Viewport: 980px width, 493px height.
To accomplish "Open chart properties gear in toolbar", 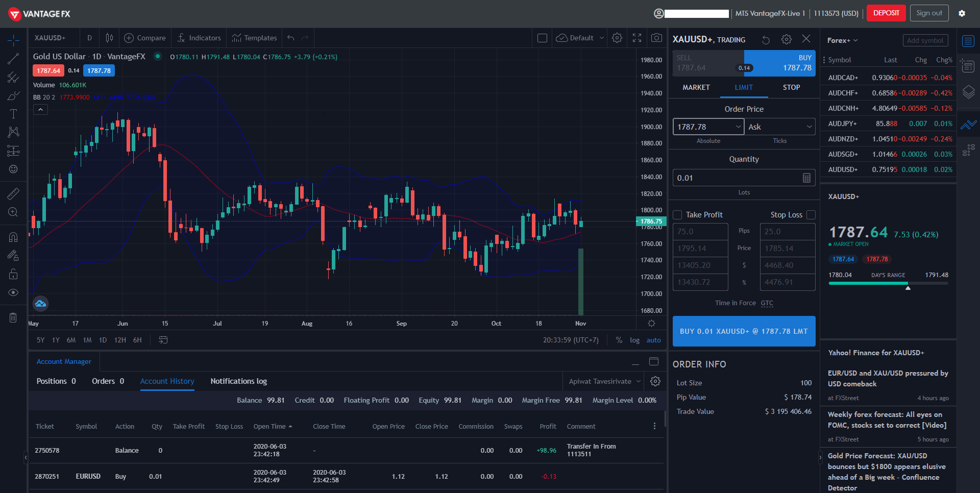I will [617, 38].
